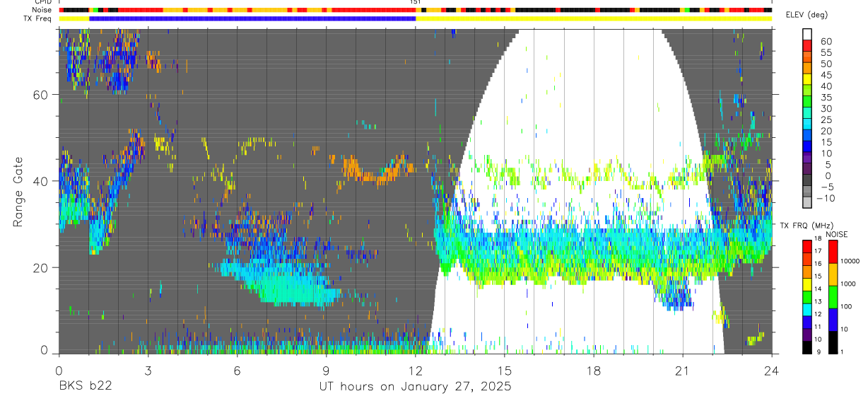Click the 18 tick label on time axis
The image size is (868, 401).
point(594,371)
